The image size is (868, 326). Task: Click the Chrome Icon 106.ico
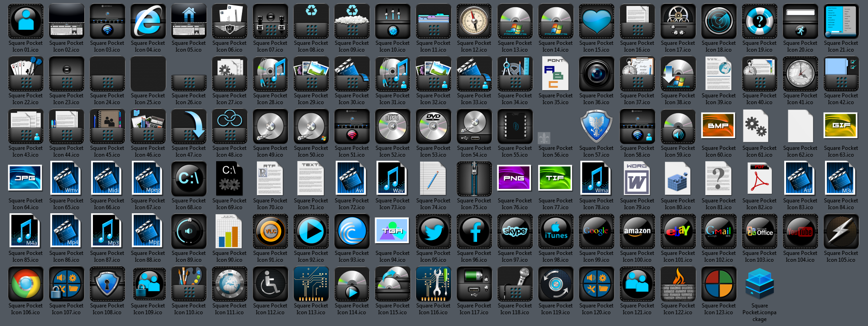point(26,284)
